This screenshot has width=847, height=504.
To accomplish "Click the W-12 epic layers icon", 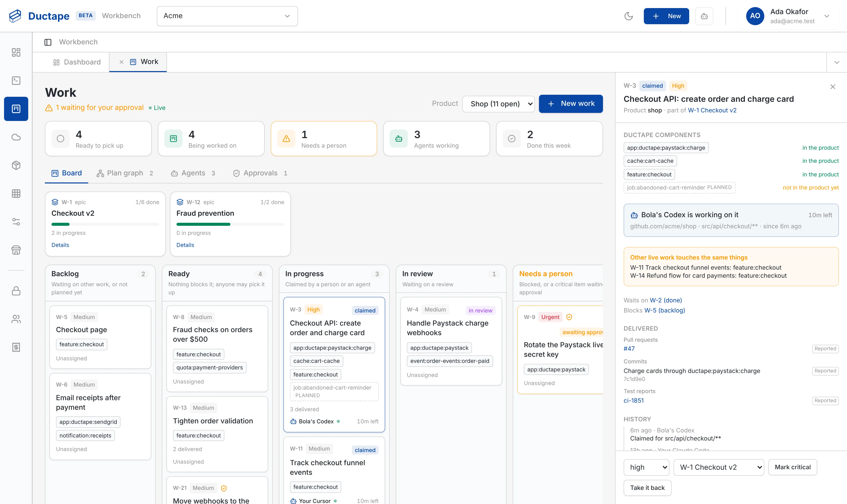I will click(180, 202).
